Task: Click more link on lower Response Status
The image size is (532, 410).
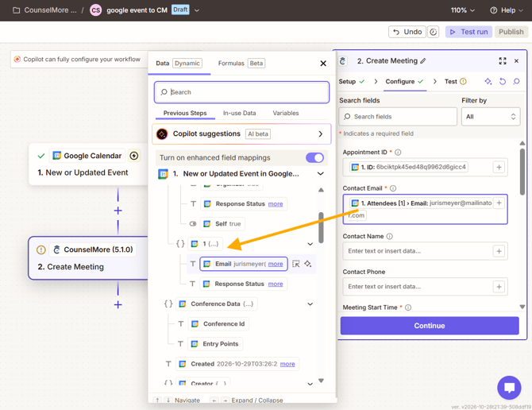Action: [276, 284]
